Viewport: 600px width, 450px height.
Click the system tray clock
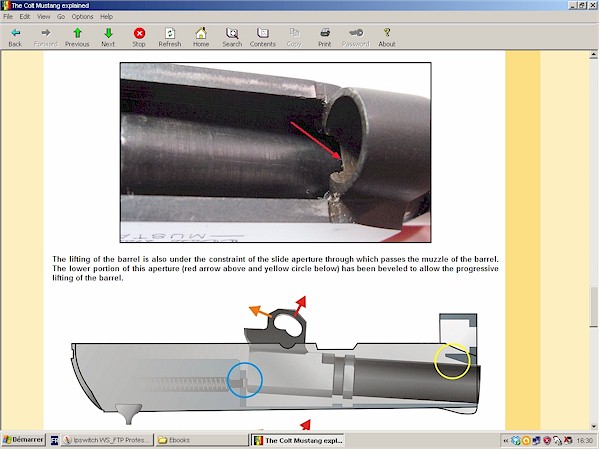[584, 441]
